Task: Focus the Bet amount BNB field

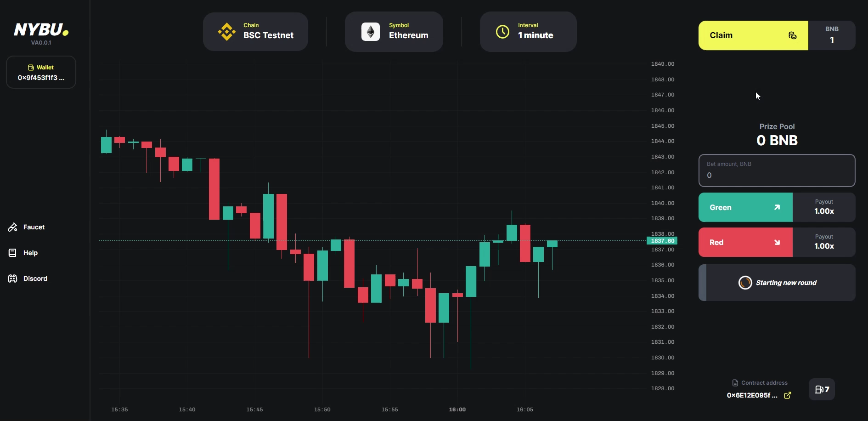Action: point(777,175)
